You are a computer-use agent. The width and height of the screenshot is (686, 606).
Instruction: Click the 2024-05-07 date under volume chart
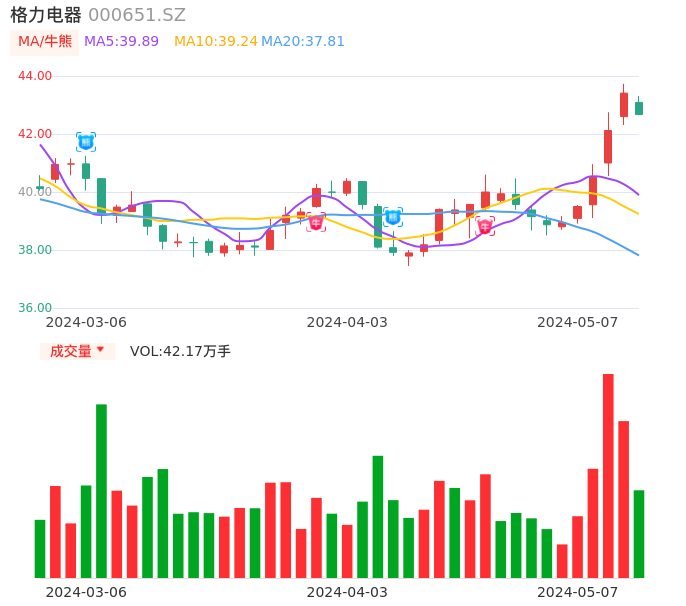click(x=578, y=592)
